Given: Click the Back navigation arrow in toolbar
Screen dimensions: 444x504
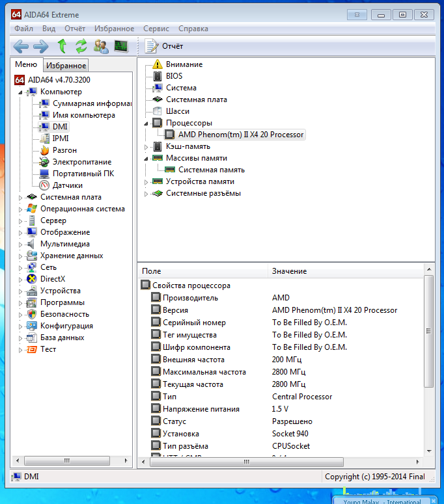Looking at the screenshot, I should tap(21, 46).
